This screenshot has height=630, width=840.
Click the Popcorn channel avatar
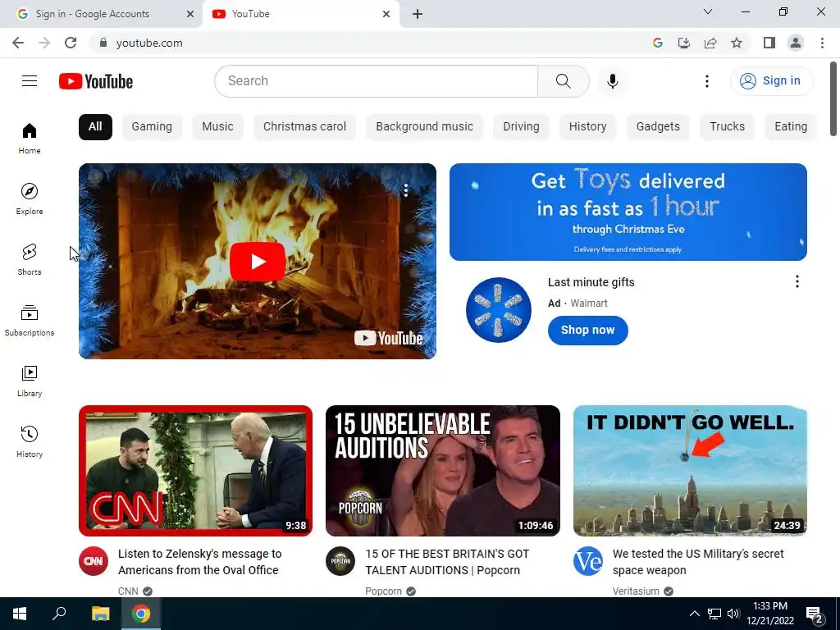pyautogui.click(x=340, y=561)
